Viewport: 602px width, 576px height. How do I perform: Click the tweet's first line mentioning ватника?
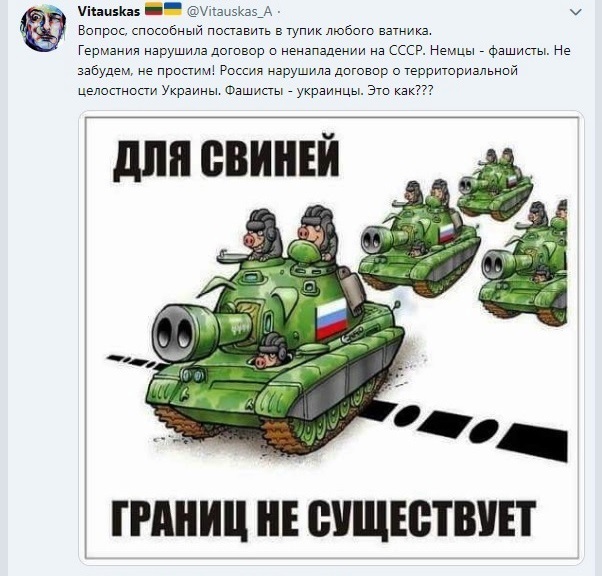click(255, 31)
